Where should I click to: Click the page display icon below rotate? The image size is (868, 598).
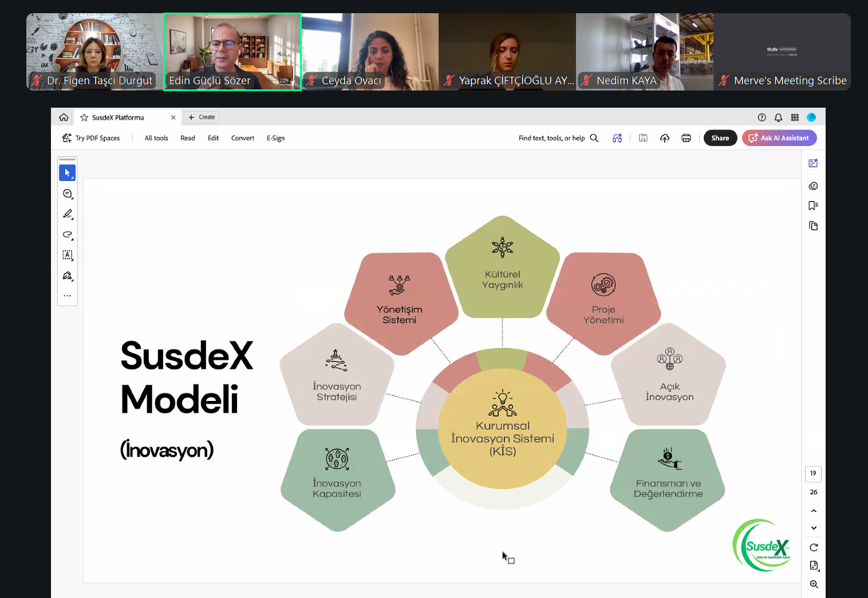tap(814, 566)
